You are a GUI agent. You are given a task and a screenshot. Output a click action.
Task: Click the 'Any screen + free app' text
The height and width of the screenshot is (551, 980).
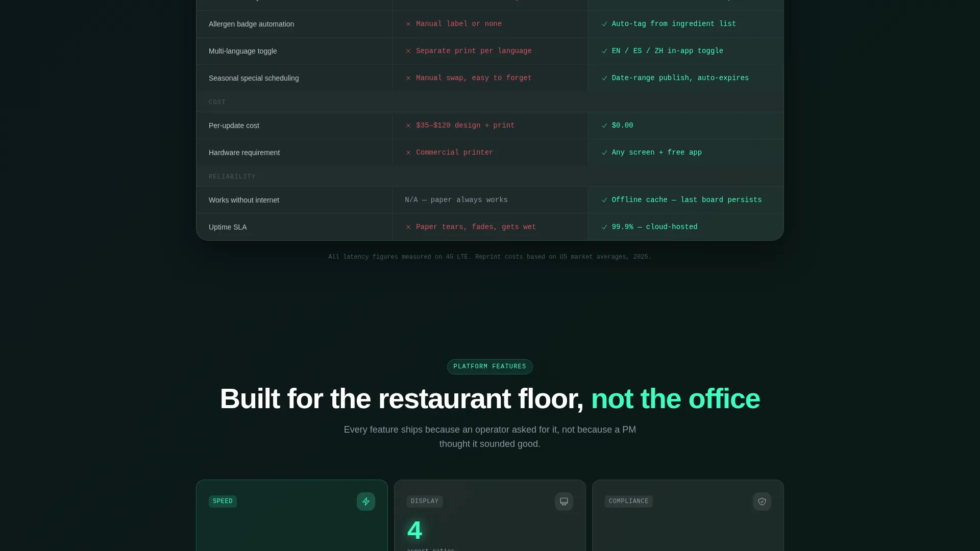click(x=657, y=153)
